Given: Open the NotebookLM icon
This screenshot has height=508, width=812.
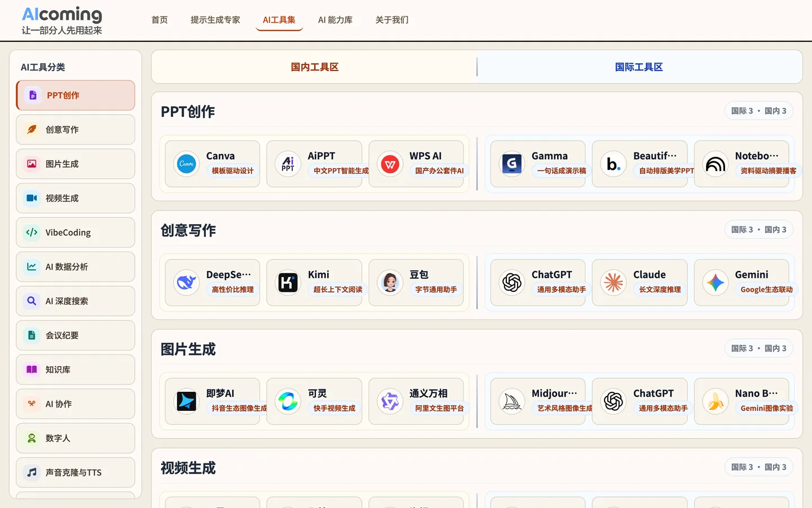Looking at the screenshot, I should [x=716, y=164].
